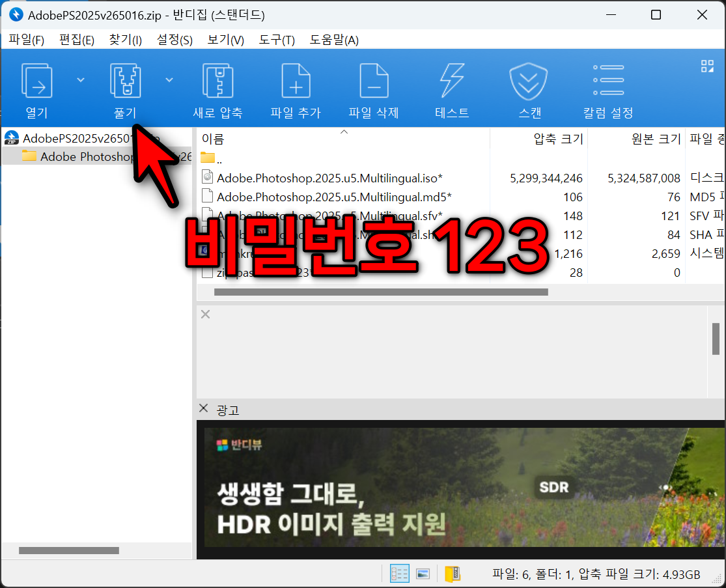The height and width of the screenshot is (588, 726).
Task: Click original size 5,324,587,008 cell
Action: coord(643,178)
